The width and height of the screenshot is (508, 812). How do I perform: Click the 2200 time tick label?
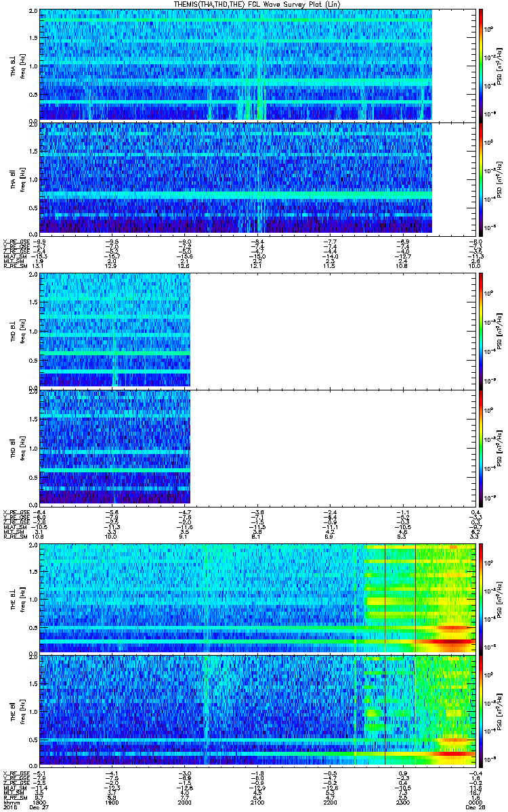coord(331,803)
